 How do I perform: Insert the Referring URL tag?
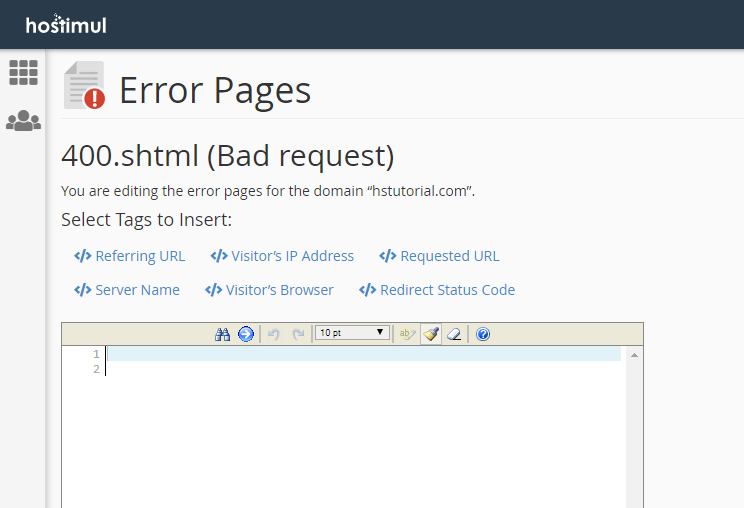[x=130, y=256]
